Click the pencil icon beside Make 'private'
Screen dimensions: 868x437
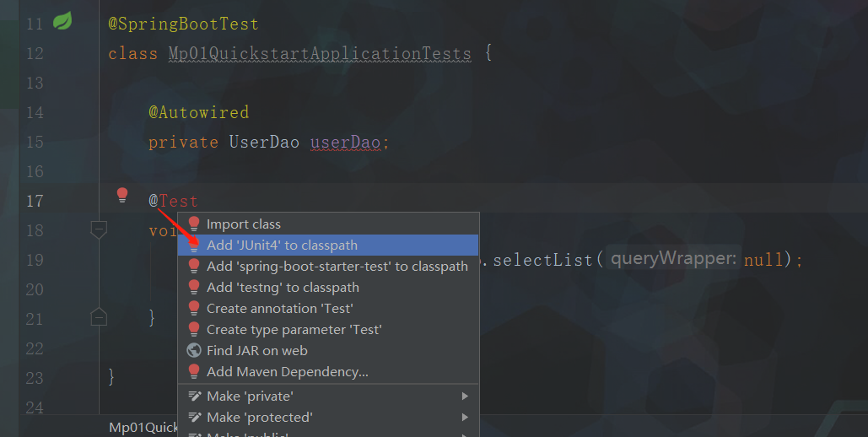pyautogui.click(x=194, y=397)
